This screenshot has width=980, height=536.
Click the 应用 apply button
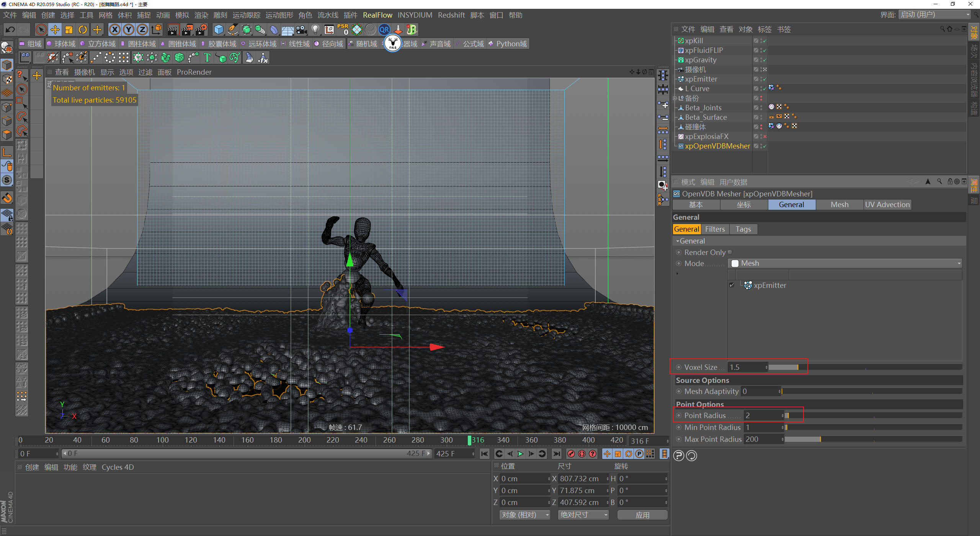[642, 515]
